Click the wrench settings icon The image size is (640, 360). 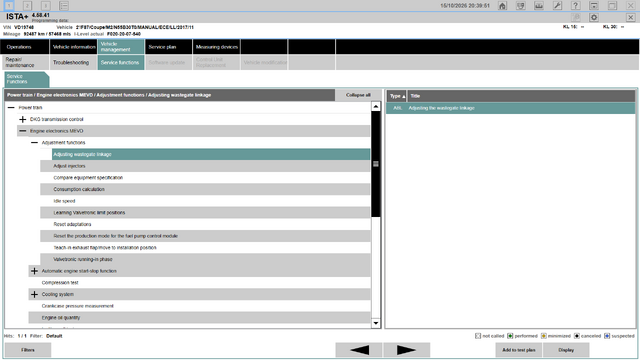point(557,6)
